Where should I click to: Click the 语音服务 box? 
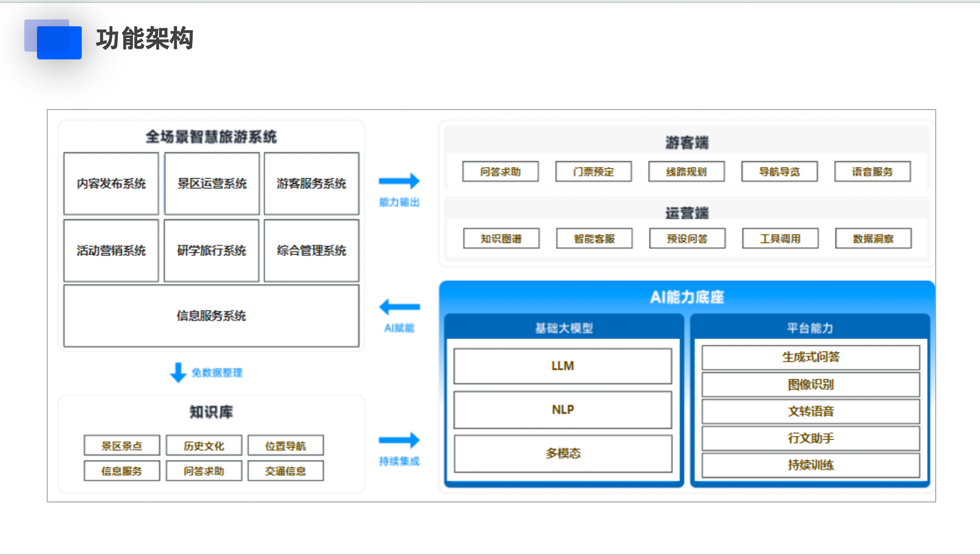(872, 171)
